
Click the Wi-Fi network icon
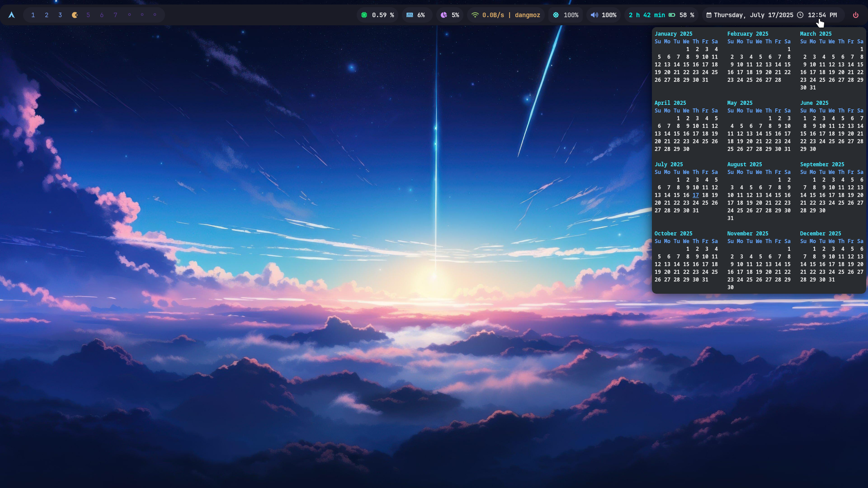tap(475, 15)
